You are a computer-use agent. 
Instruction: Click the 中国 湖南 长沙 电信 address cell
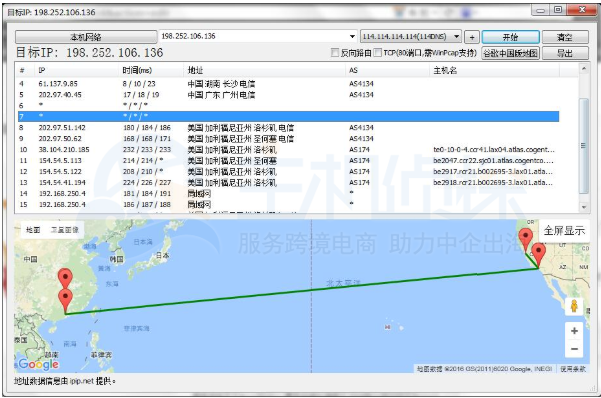point(222,84)
